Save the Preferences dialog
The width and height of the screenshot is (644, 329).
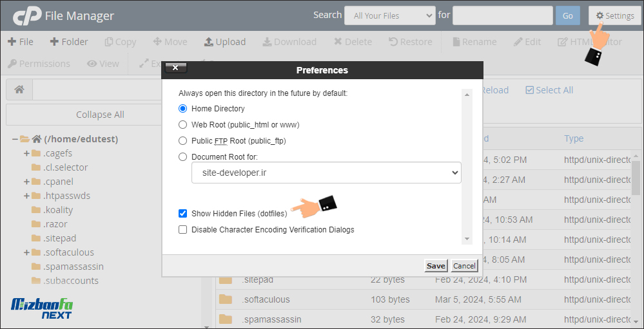(436, 266)
